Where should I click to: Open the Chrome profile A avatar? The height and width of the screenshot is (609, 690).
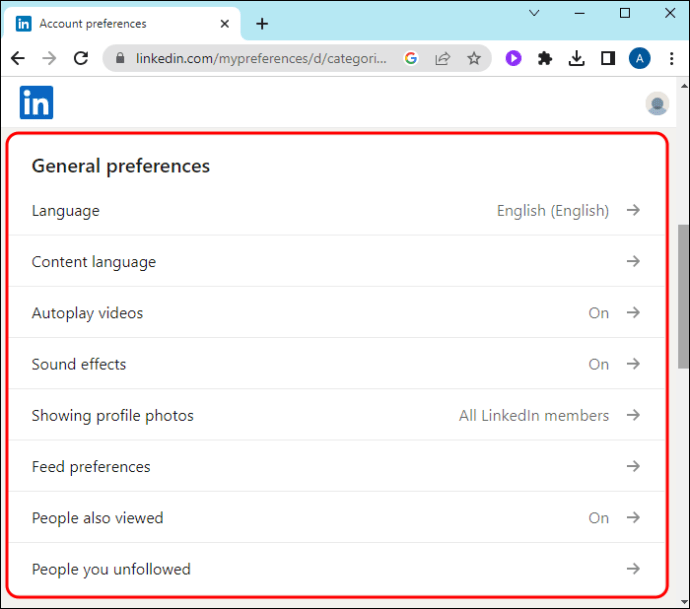click(x=640, y=58)
